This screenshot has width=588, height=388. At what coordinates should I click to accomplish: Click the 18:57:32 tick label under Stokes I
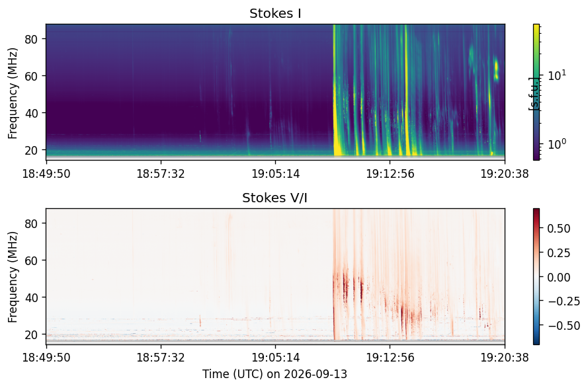point(161,174)
